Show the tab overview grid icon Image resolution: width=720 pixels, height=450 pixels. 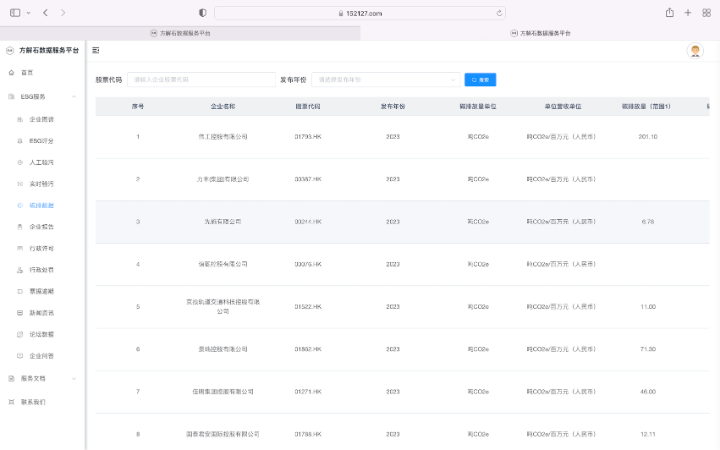click(707, 13)
